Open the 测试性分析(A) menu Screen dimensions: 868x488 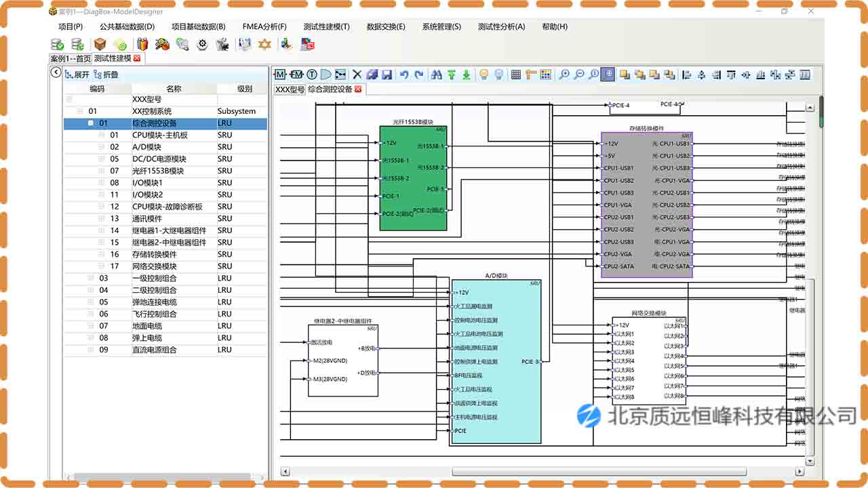click(x=501, y=27)
